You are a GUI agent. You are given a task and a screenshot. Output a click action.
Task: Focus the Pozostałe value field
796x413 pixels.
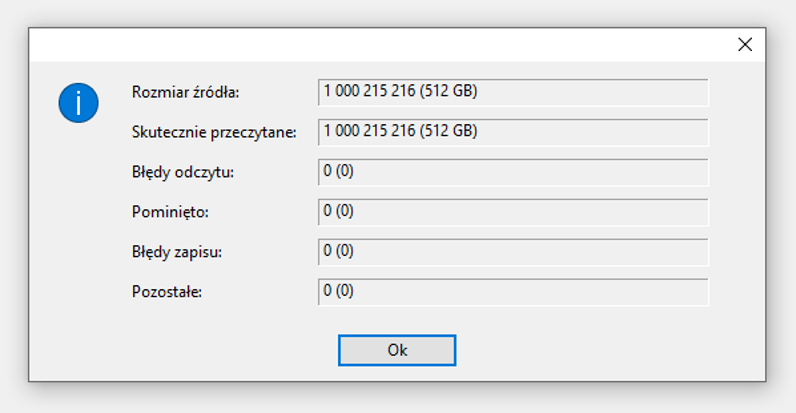point(513,292)
